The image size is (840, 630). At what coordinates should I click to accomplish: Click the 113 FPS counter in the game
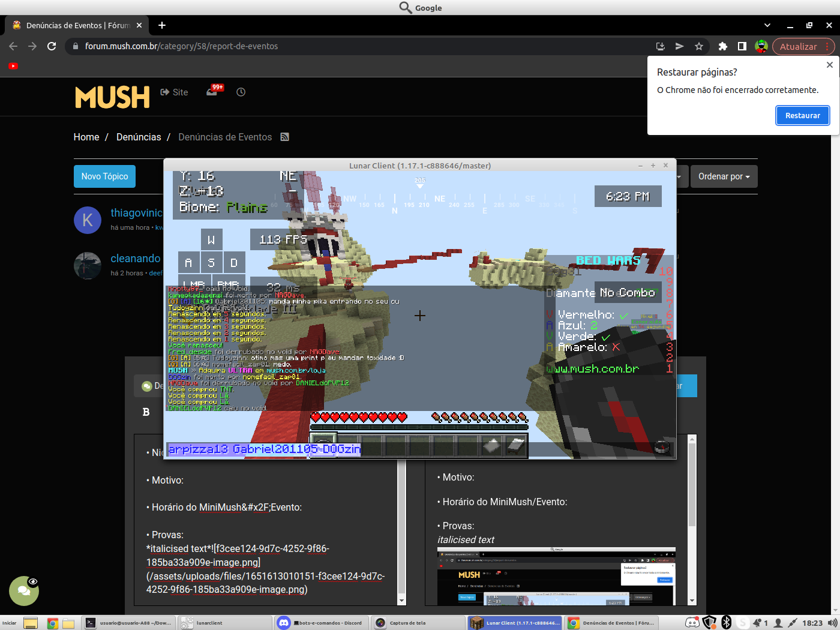pyautogui.click(x=283, y=239)
